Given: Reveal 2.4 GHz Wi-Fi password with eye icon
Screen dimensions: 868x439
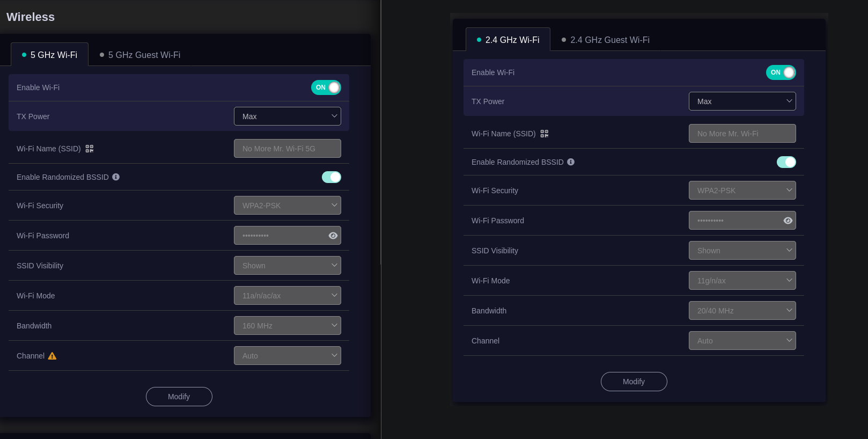Looking at the screenshot, I should [788, 221].
